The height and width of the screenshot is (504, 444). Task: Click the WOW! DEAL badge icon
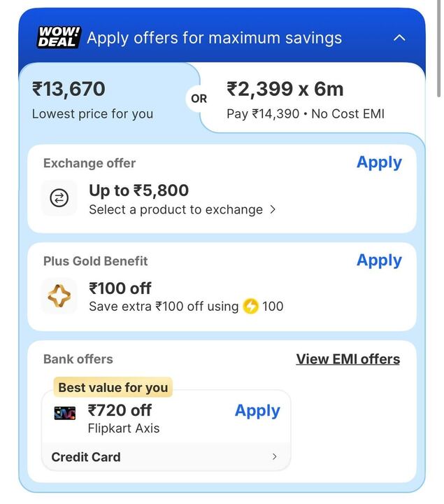coord(59,37)
